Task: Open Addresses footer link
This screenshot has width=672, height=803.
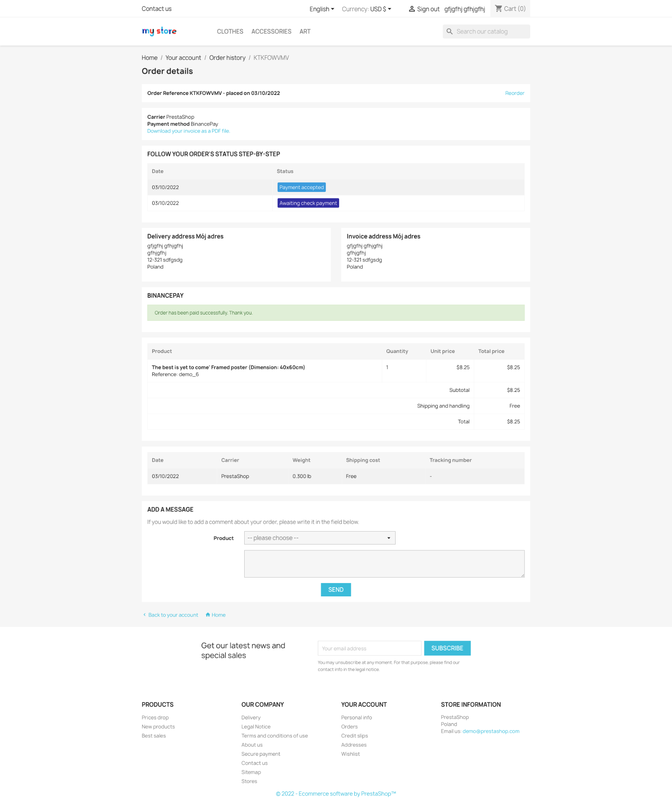Action: [354, 745]
